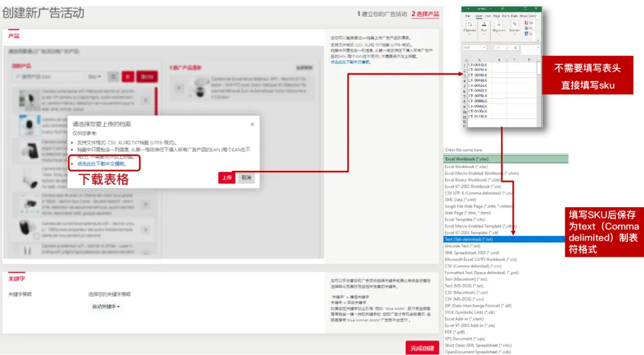
Task: Choose Excel 97-2003 Workbook (*.xls) file type
Action: tap(473, 186)
